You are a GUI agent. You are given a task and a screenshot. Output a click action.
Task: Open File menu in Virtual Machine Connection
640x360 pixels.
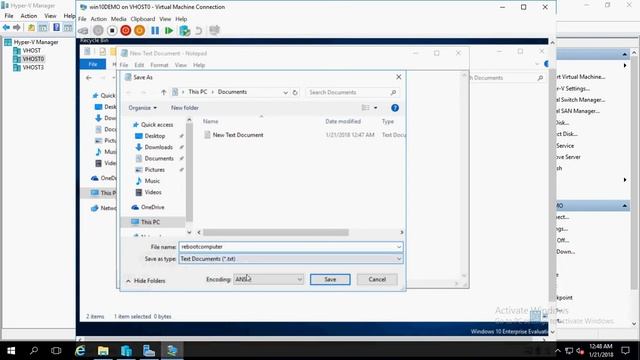(x=82, y=19)
